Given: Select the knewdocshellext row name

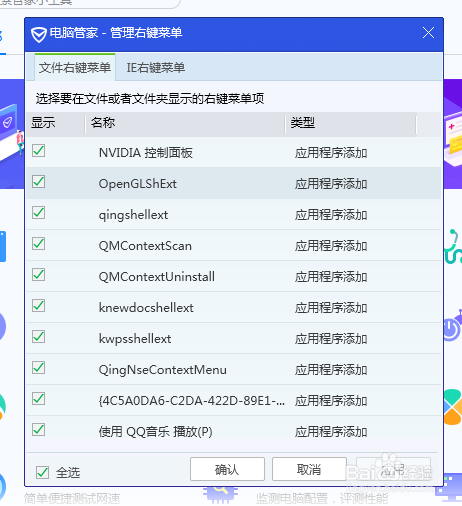Looking at the screenshot, I should (x=146, y=308).
